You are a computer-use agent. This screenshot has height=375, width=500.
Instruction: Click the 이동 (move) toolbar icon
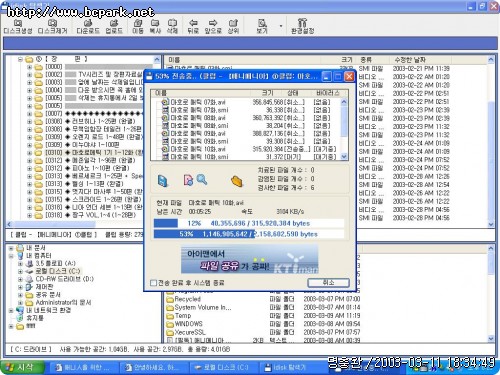click(138, 23)
